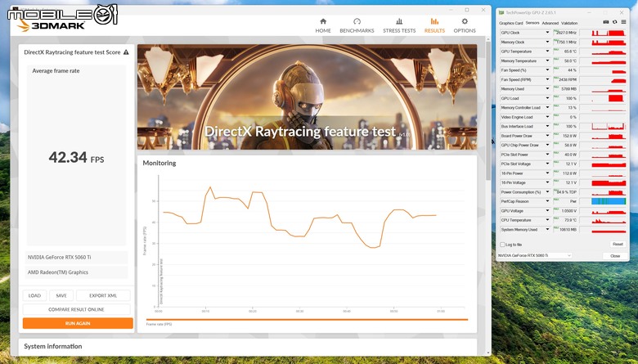
Task: Open the GPU-Z hamburger menu
Action: point(623,22)
